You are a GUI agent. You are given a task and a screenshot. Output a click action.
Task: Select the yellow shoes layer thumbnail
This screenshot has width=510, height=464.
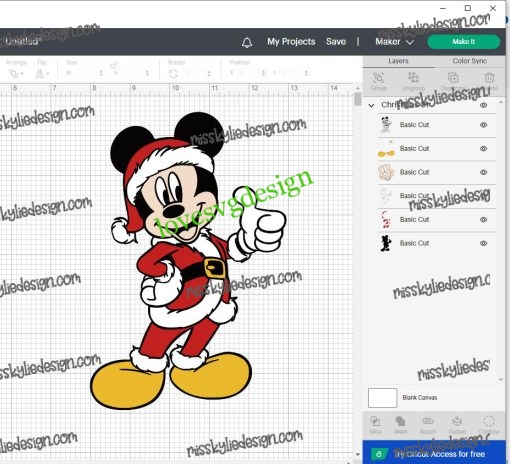point(386,149)
